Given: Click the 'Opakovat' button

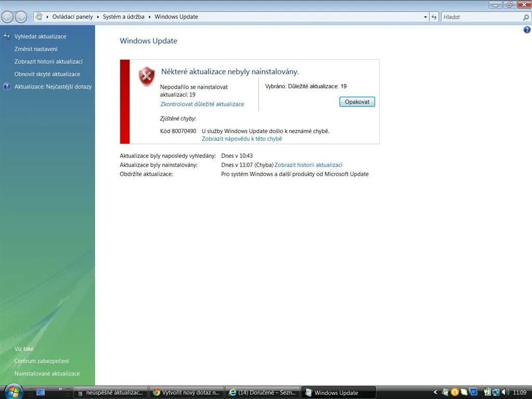Looking at the screenshot, I should (x=357, y=102).
